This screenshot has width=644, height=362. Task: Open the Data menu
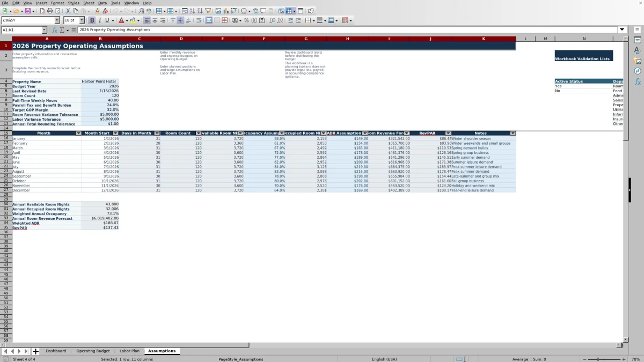103,3
